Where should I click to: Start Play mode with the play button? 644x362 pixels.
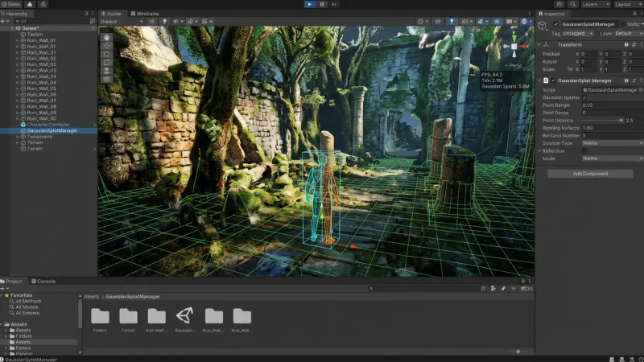(x=310, y=4)
